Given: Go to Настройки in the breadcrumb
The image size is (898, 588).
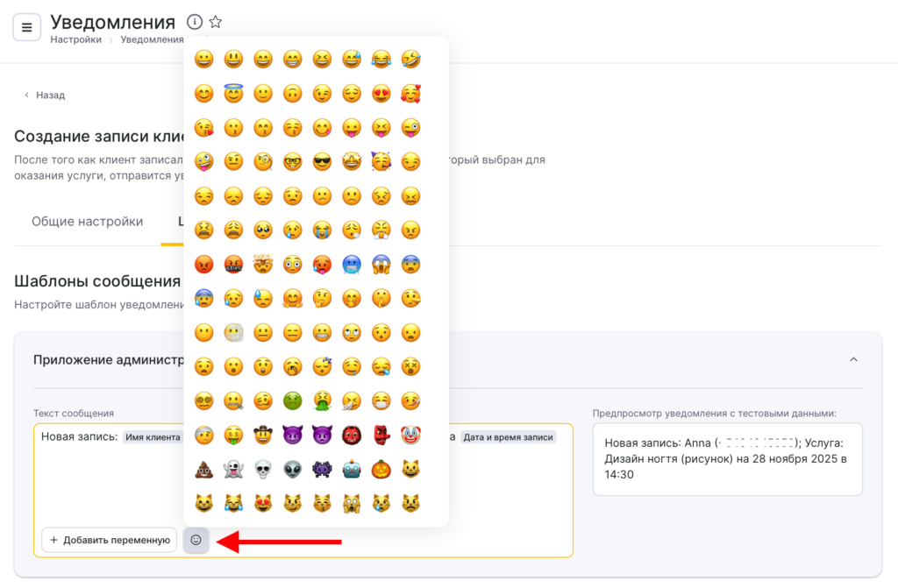Looking at the screenshot, I should [x=75, y=39].
